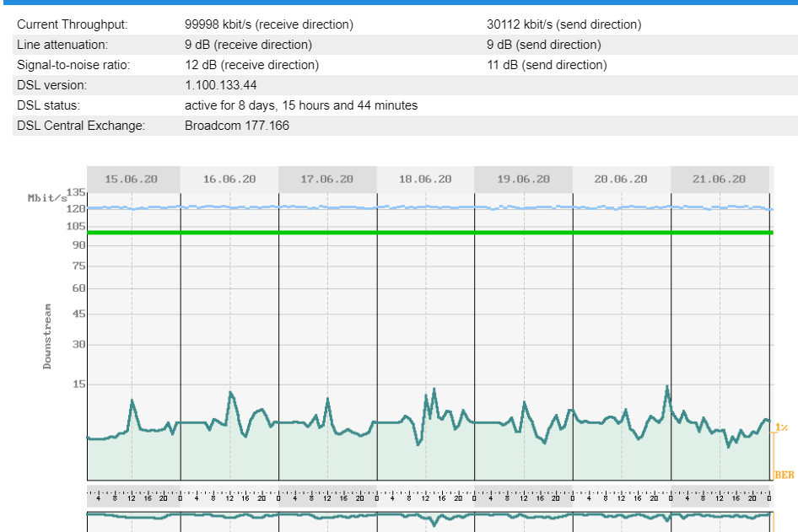This screenshot has width=798, height=532.
Task: Click the 19.06.20 date header
Action: click(x=523, y=180)
